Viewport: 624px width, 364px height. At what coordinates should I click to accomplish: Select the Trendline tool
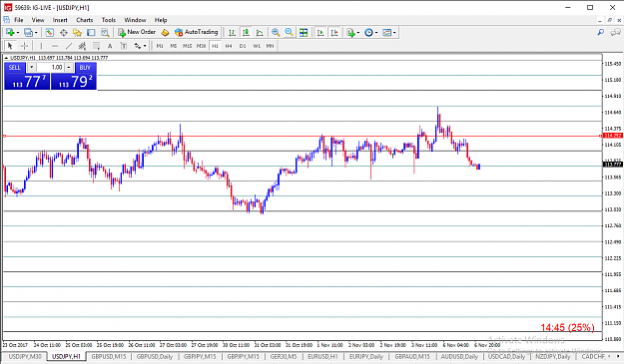click(x=69, y=46)
